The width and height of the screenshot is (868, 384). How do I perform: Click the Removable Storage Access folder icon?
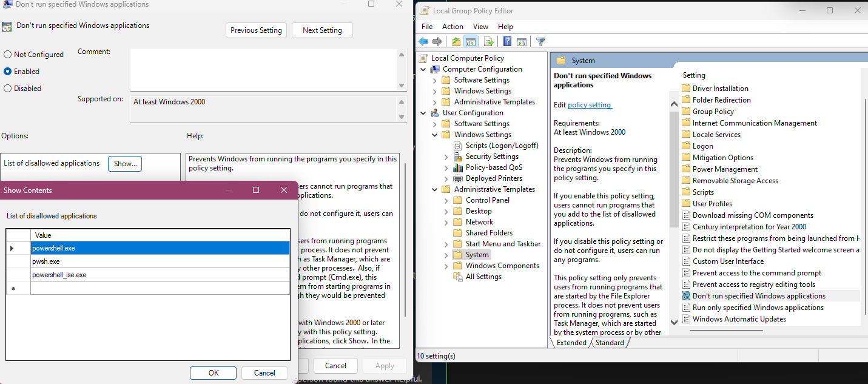tap(686, 181)
